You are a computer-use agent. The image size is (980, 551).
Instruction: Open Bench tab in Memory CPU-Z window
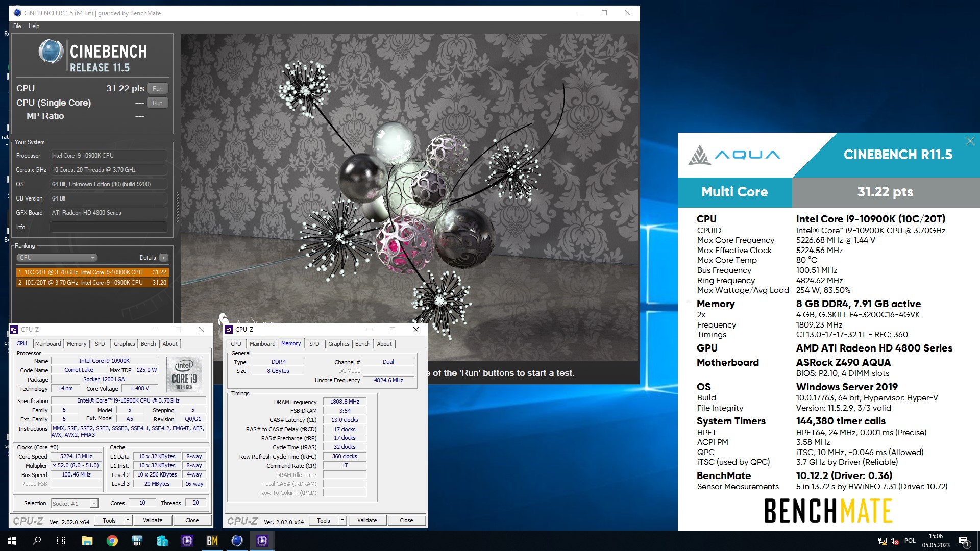pyautogui.click(x=363, y=344)
